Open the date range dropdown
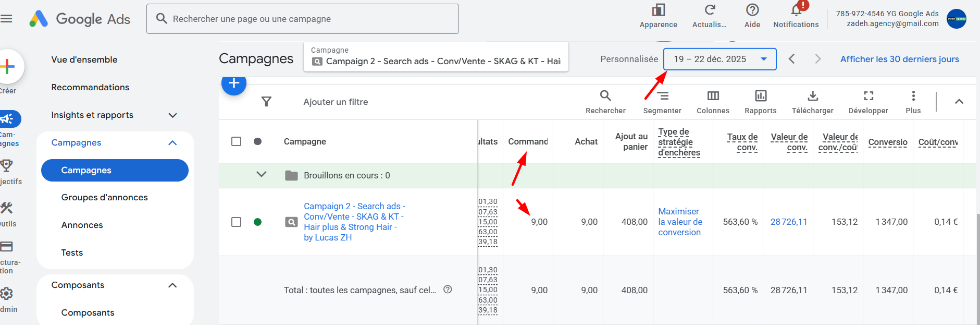Viewport: 980px width, 325px height. pyautogui.click(x=720, y=59)
